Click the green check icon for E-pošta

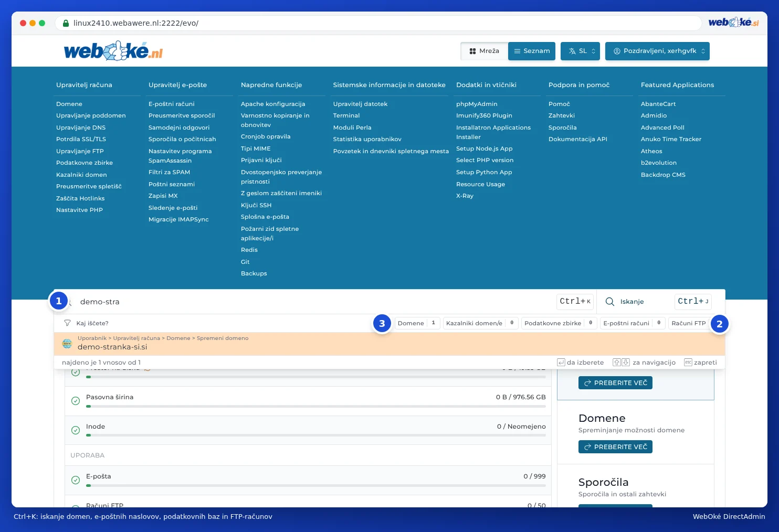point(76,480)
